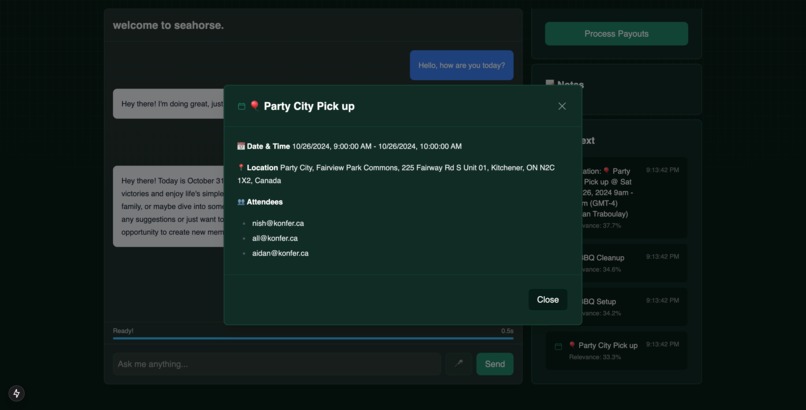Viewport: 806px width, 410px height.
Task: Select attendee ali@konfer.ca
Action: [274, 238]
